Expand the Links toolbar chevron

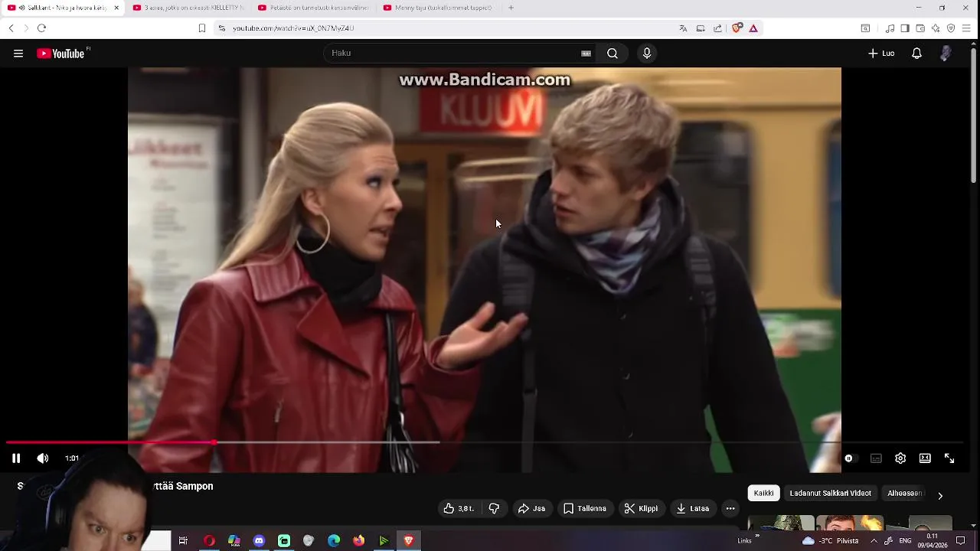point(757,536)
